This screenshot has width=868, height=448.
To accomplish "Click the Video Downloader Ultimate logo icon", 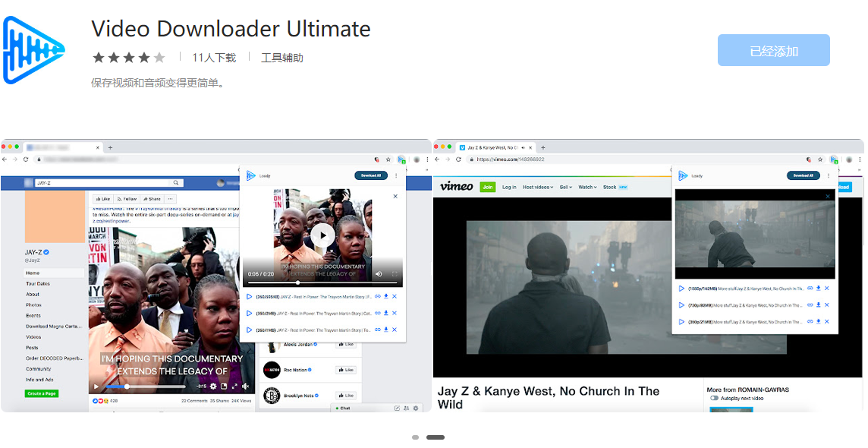I will [34, 50].
